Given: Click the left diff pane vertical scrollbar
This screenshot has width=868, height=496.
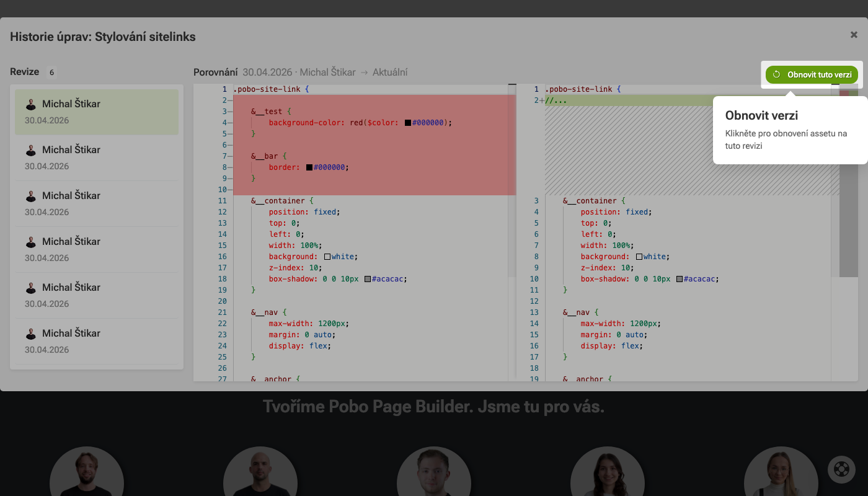Looking at the screenshot, I should click(x=511, y=180).
